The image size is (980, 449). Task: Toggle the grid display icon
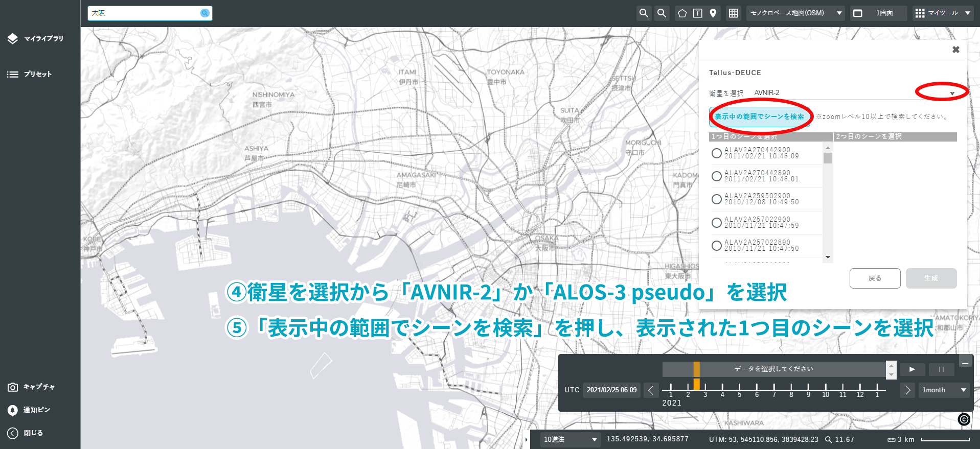click(x=733, y=13)
